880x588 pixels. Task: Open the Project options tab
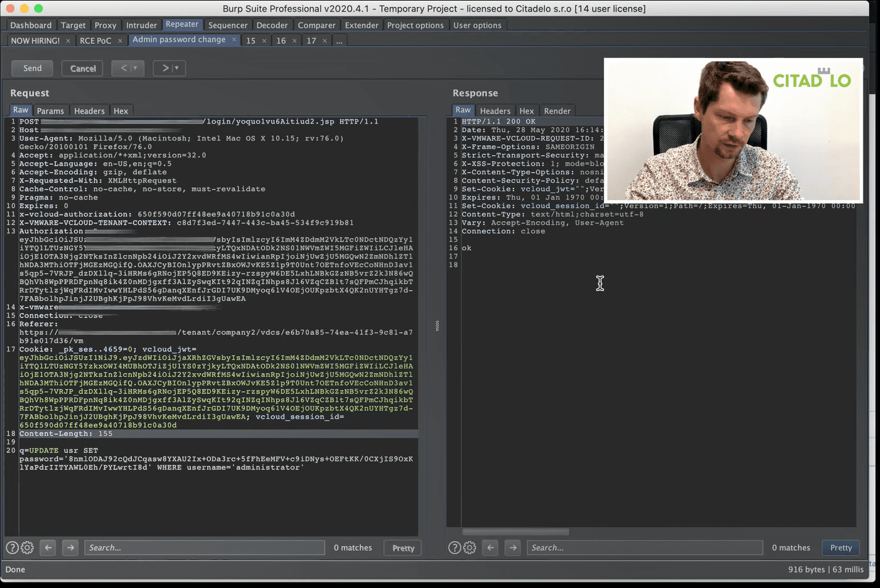pyautogui.click(x=415, y=25)
